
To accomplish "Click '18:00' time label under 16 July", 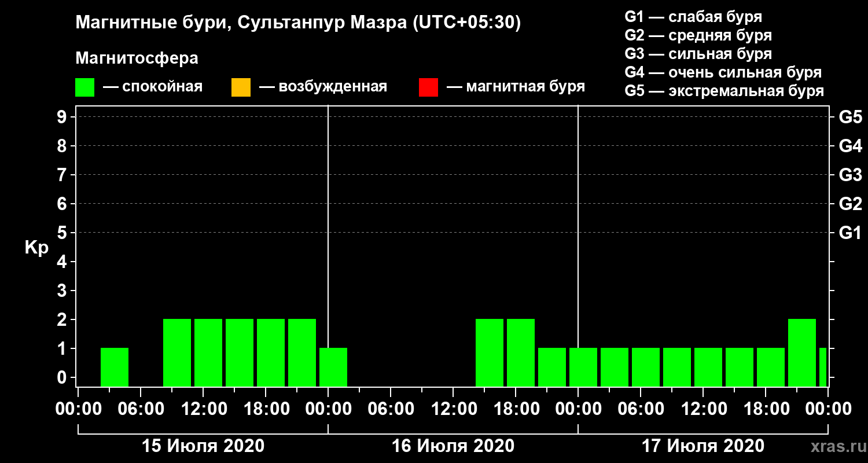I will click(516, 409).
